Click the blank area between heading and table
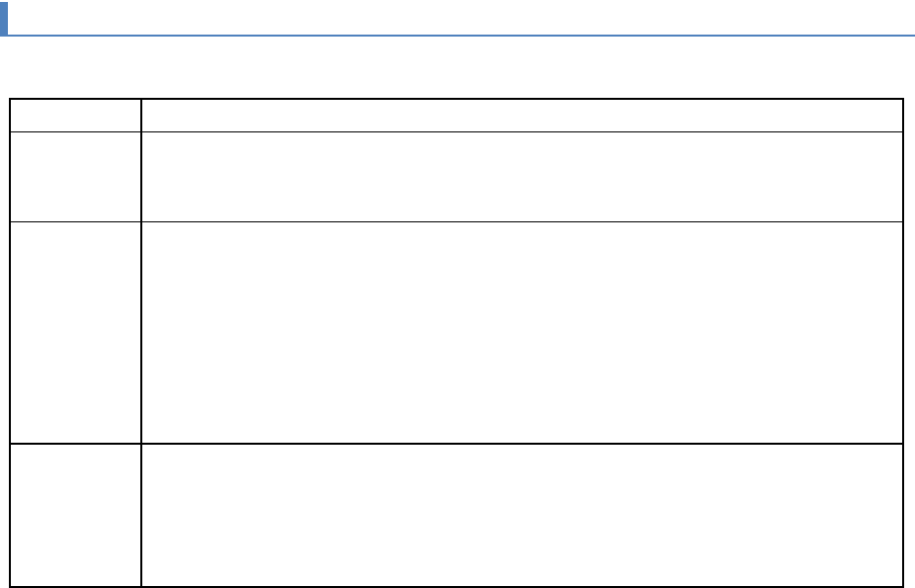This screenshot has height=588, width=915. click(x=457, y=67)
